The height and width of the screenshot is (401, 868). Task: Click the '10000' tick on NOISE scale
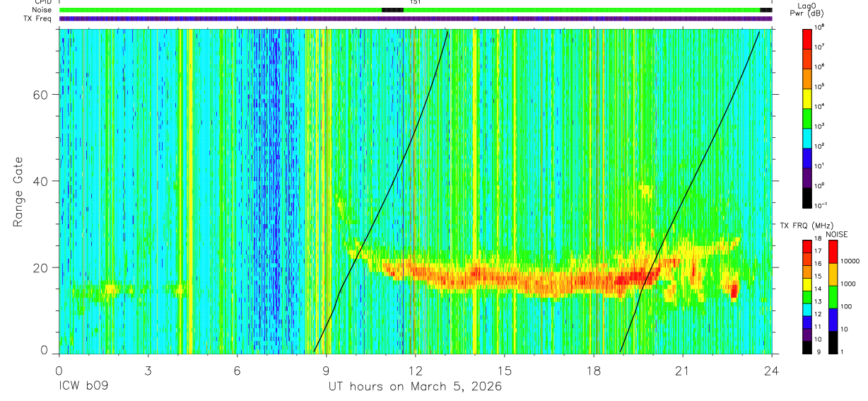click(x=852, y=261)
